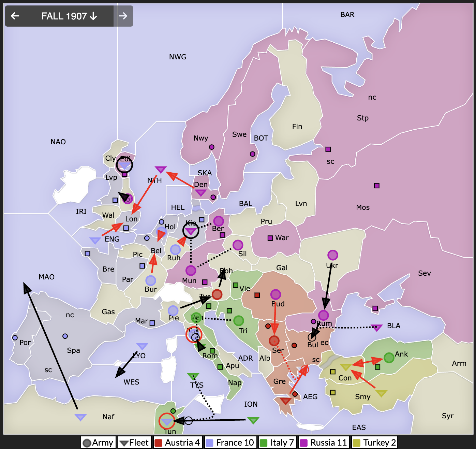Click the MAO sea label
Screen dimensions: 476x449
46,277
